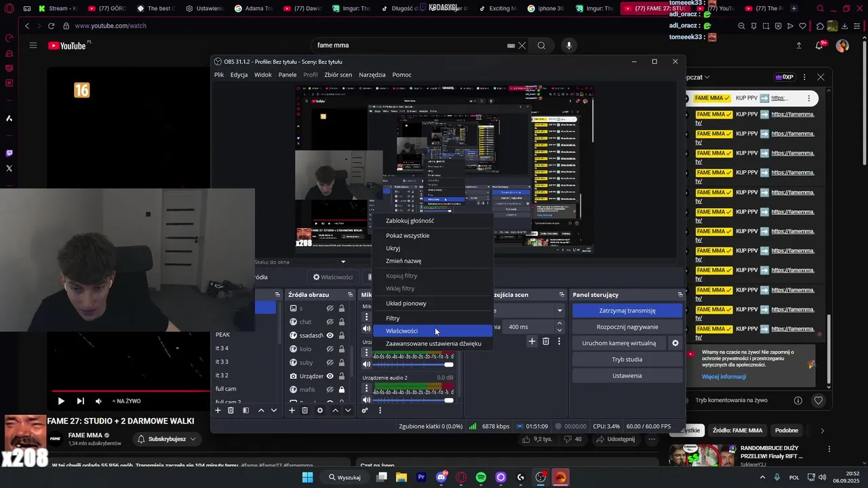The width and height of the screenshot is (868, 488).
Task: Undock the Źródła obrazu panel
Action: [350, 295]
